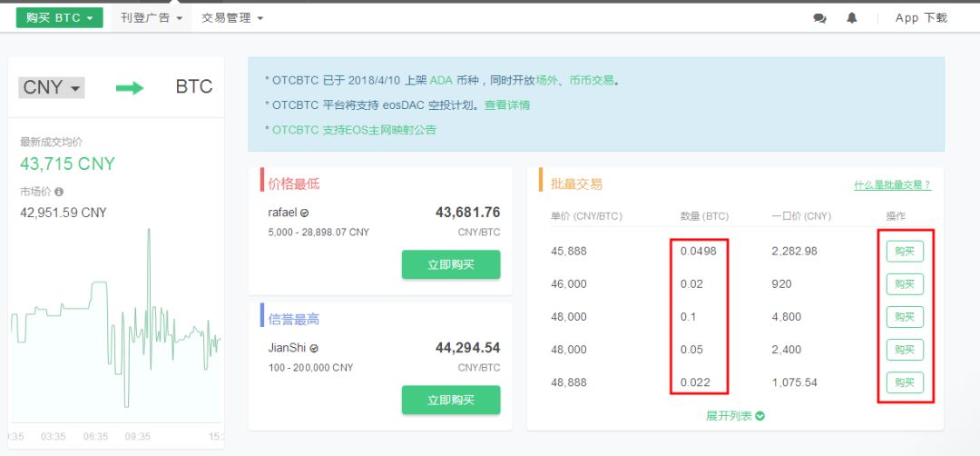Click verified badge next to rafael
The width and height of the screenshot is (980, 456).
(304, 213)
